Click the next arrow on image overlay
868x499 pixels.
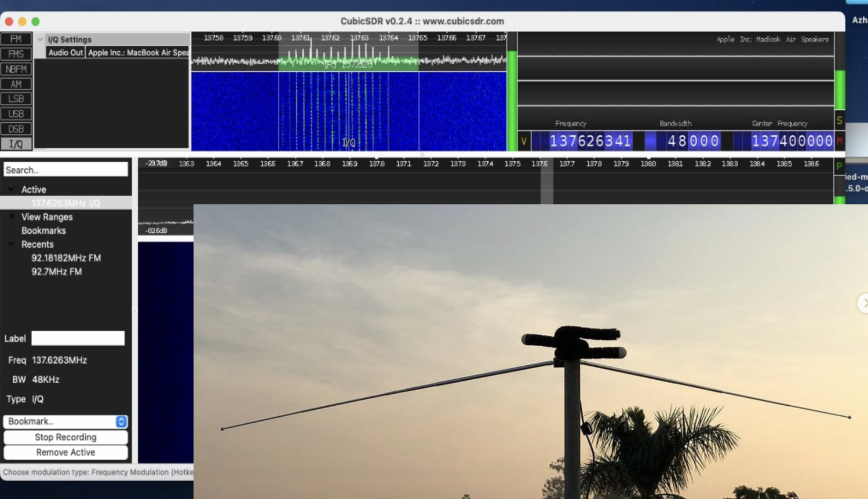[863, 303]
